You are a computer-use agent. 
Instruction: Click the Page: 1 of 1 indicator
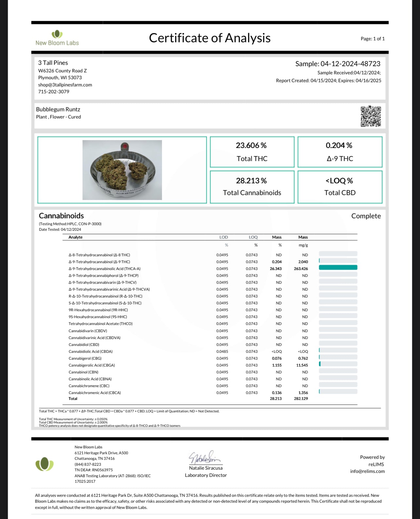372,39
